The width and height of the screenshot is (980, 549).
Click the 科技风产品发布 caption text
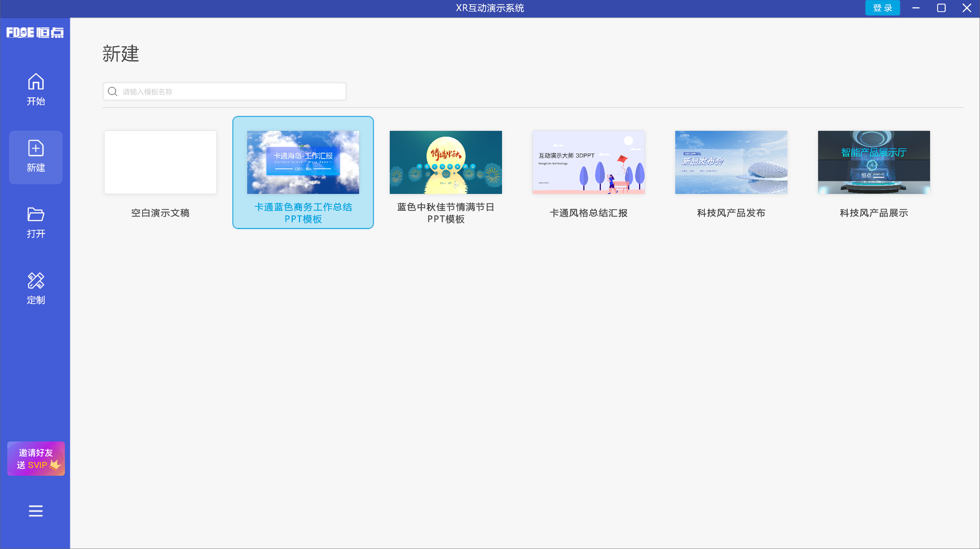coord(731,213)
